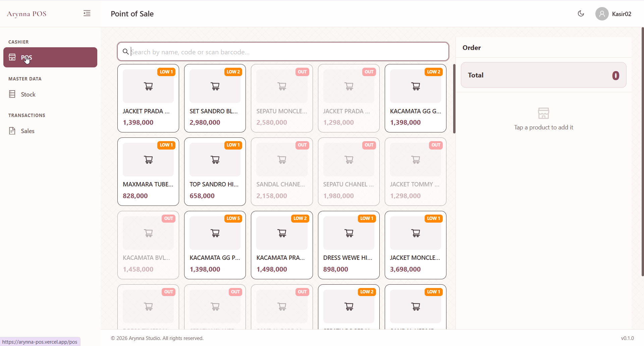
Task: Open the Kasir02 user avatar menu
Action: point(602,14)
